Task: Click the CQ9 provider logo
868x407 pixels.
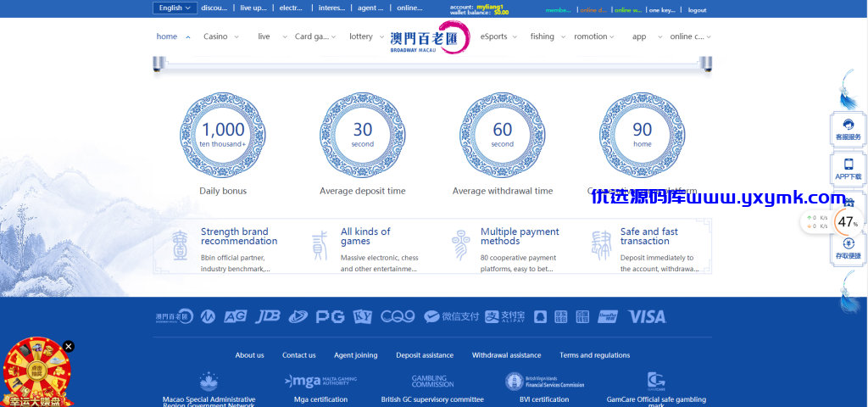Action: (398, 317)
